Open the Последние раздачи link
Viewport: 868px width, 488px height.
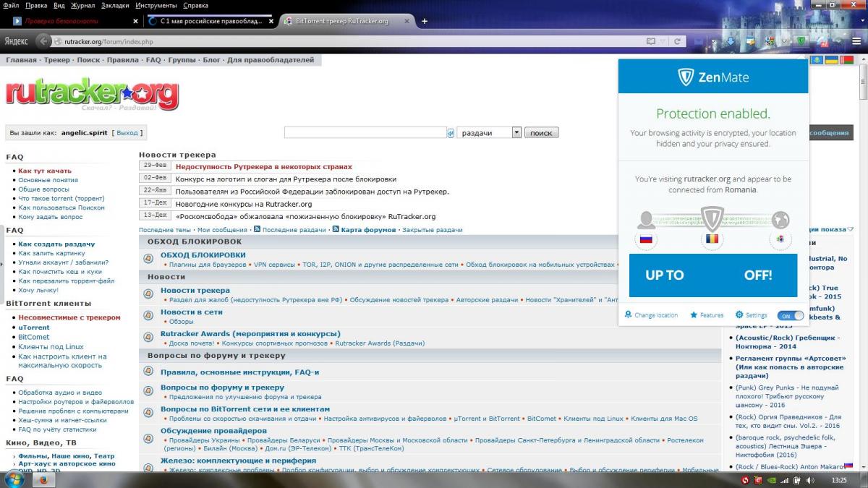tap(294, 230)
